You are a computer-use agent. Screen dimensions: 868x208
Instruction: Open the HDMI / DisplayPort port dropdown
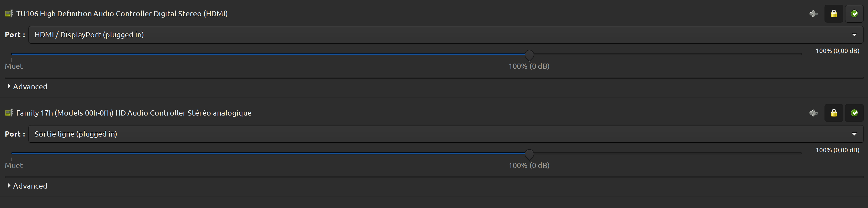coord(446,35)
